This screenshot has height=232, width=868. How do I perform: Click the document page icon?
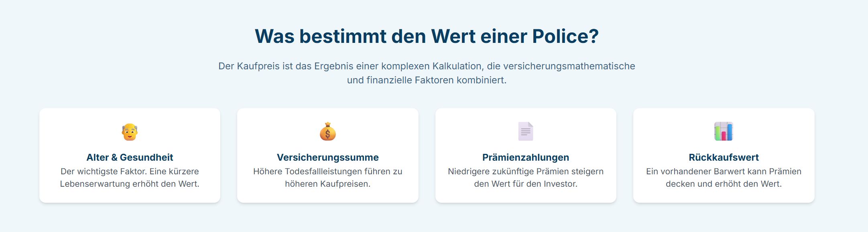(526, 131)
